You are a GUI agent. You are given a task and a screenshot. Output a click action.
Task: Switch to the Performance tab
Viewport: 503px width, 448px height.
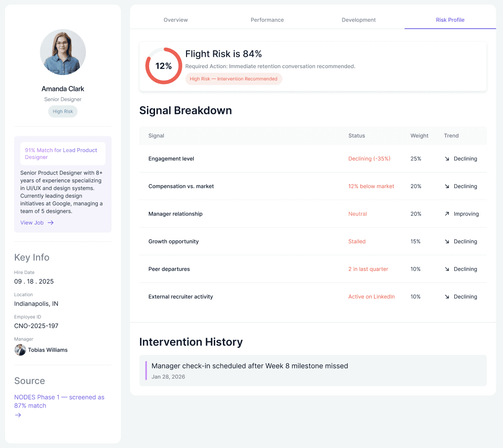tap(267, 20)
